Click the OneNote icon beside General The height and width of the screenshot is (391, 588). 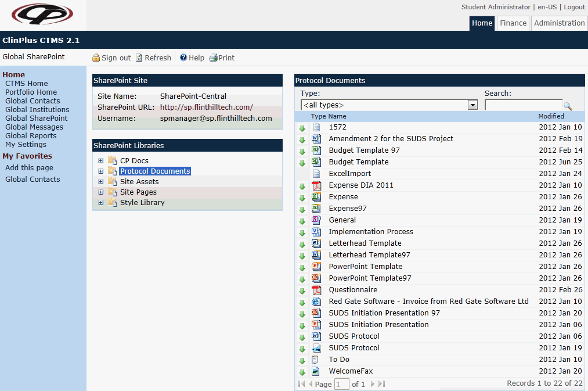(x=316, y=220)
